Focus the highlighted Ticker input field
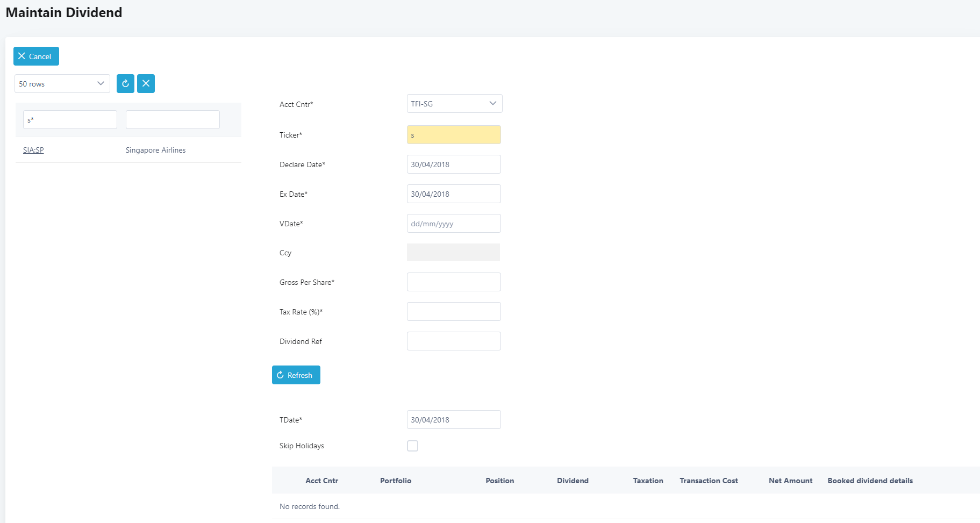The height and width of the screenshot is (523, 980). 454,135
